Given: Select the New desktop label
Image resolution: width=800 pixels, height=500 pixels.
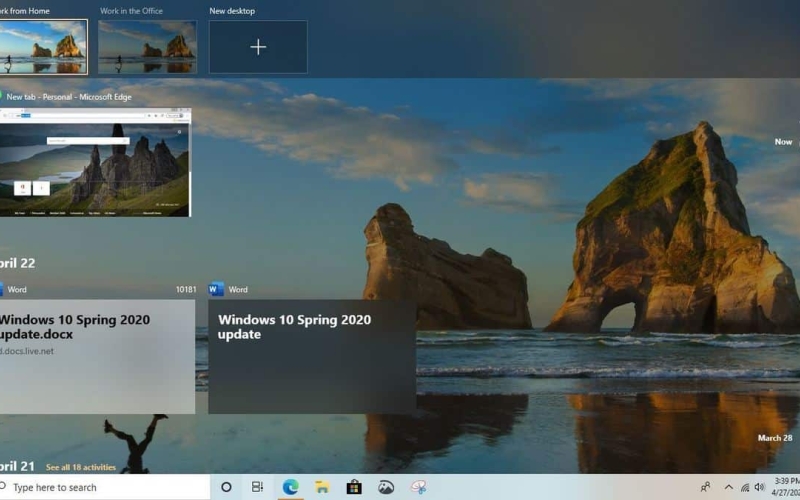Looking at the screenshot, I should tap(232, 11).
